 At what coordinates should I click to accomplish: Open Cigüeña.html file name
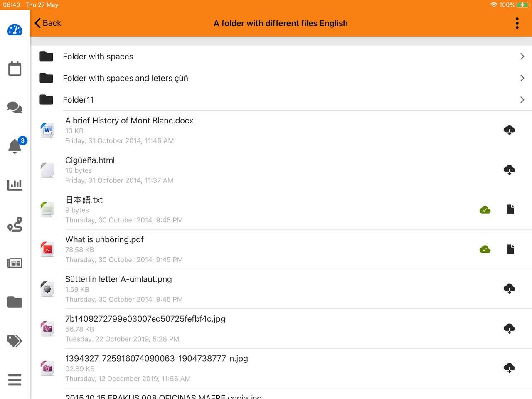pyautogui.click(x=90, y=160)
